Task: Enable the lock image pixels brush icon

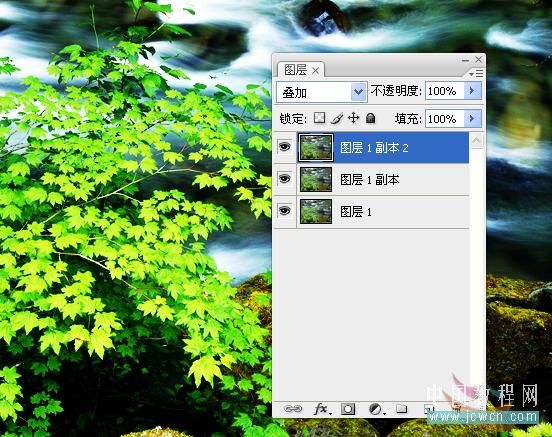Action: [x=337, y=118]
